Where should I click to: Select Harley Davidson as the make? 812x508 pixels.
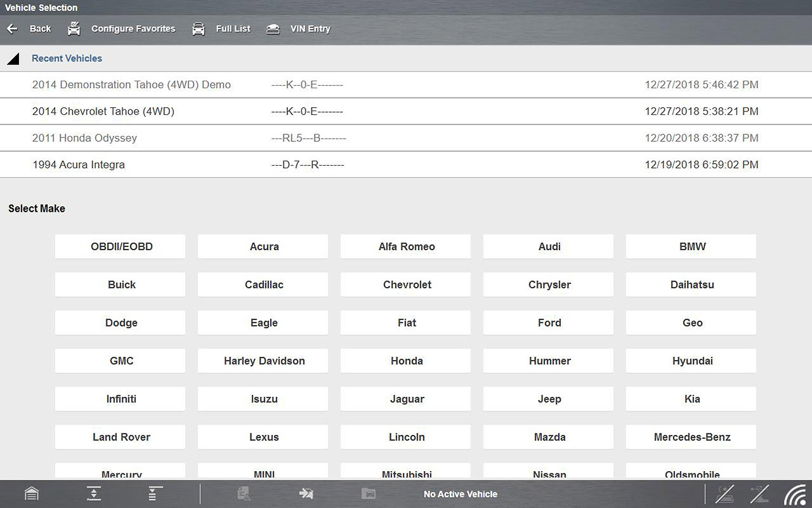(x=263, y=361)
